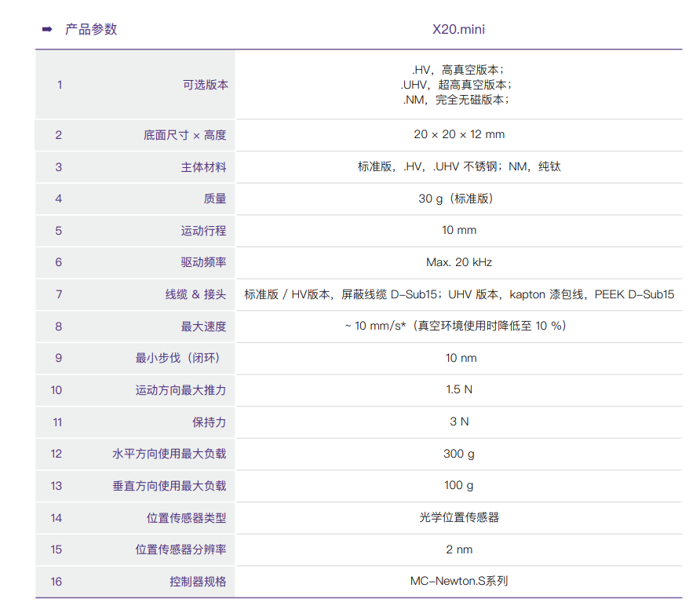Select the 可选版本 row label
The height and width of the screenshot is (606, 700).
[205, 85]
